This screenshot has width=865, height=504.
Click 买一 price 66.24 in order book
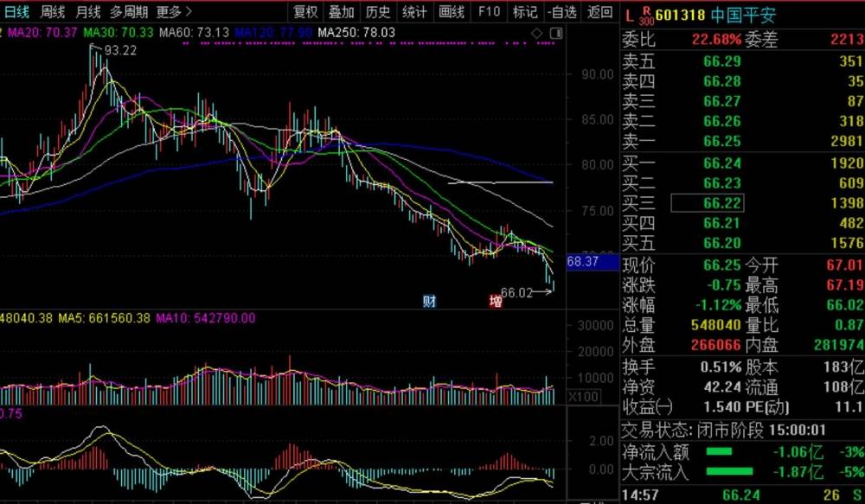pos(722,163)
